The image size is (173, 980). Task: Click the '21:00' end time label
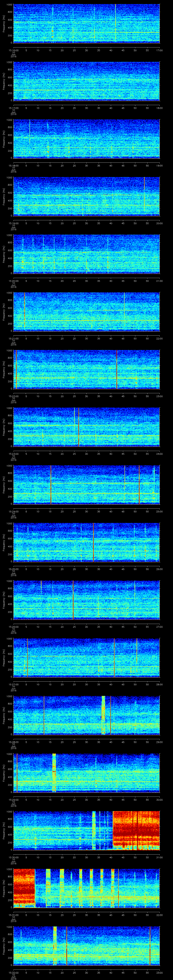[159, 281]
